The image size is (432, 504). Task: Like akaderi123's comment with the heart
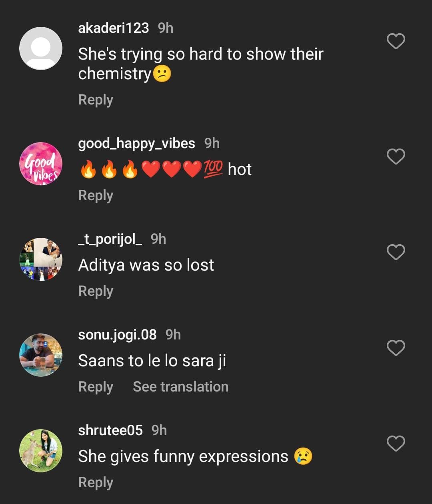click(396, 41)
